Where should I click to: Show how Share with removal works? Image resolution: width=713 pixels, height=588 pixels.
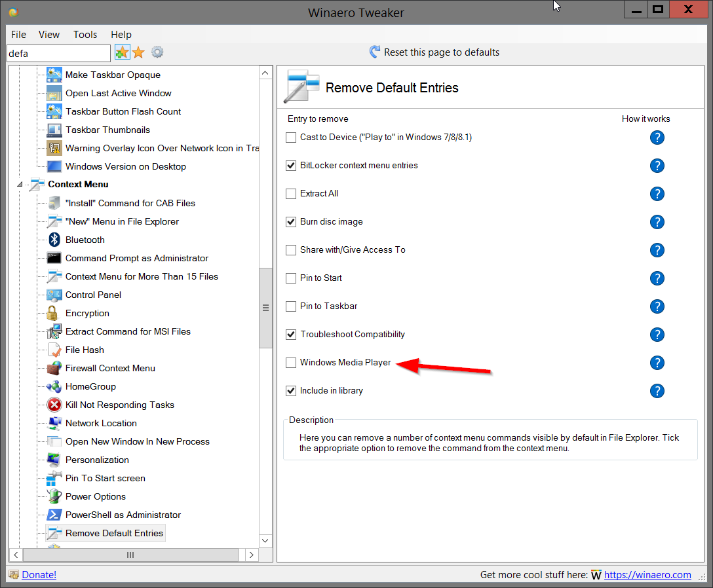(x=657, y=250)
